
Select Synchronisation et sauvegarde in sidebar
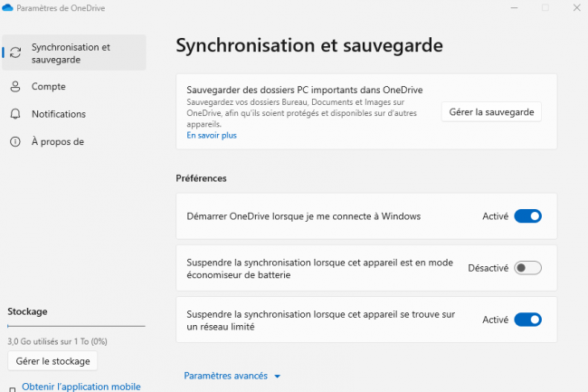click(x=71, y=53)
